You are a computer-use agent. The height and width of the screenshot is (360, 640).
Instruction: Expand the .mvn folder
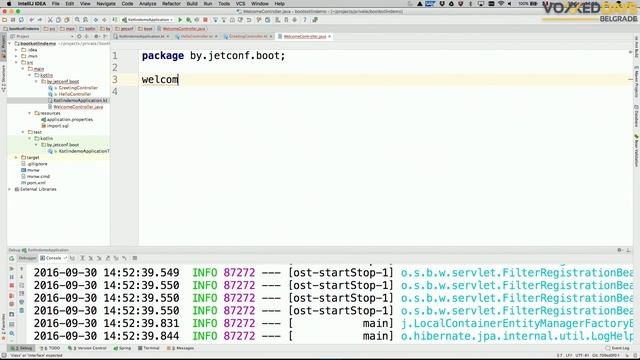pyautogui.click(x=16, y=56)
